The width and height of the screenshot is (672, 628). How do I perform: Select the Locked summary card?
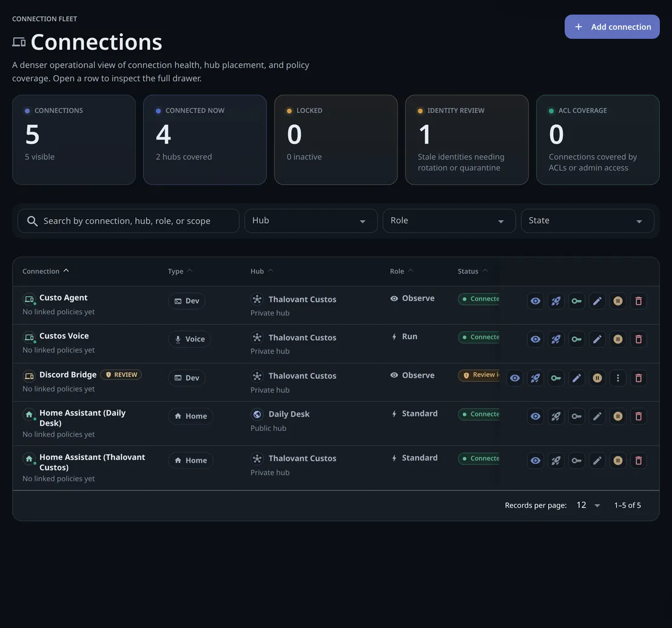pyautogui.click(x=335, y=140)
